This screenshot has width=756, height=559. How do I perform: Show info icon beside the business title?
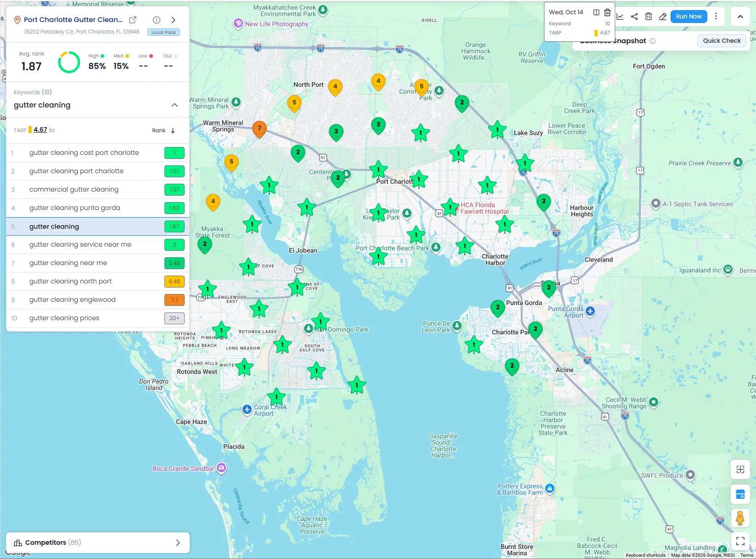pyautogui.click(x=157, y=20)
